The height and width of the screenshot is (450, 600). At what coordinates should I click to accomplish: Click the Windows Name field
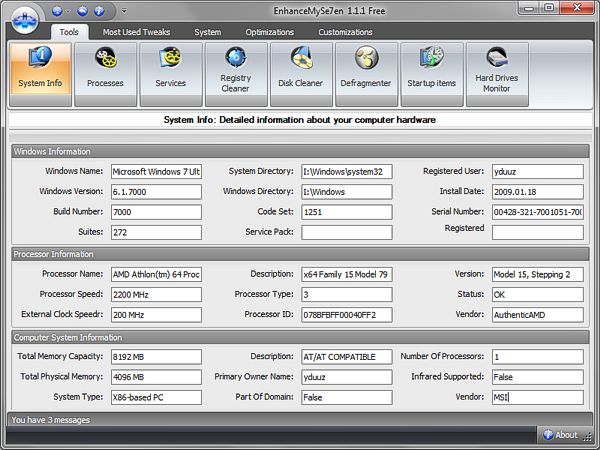[x=156, y=171]
